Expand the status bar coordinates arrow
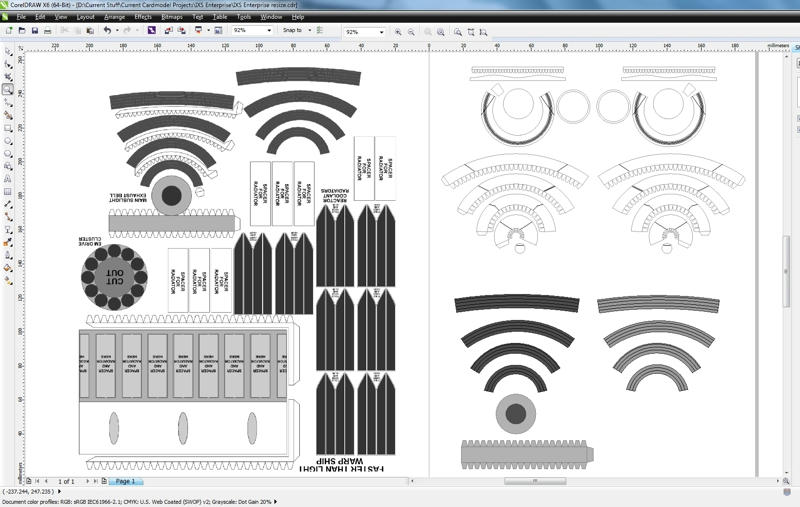The width and height of the screenshot is (800, 507). pyautogui.click(x=59, y=492)
